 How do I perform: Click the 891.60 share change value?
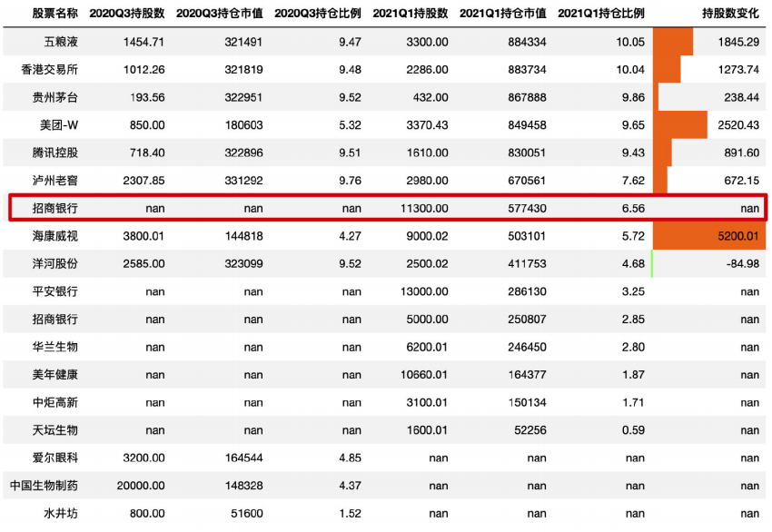pyautogui.click(x=741, y=153)
